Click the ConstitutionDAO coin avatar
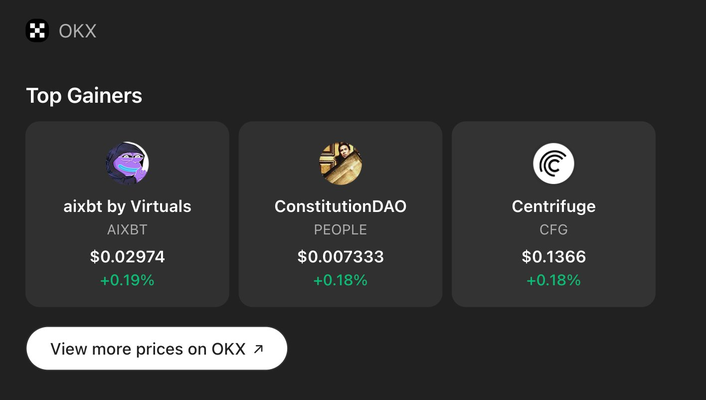The width and height of the screenshot is (706, 400). tap(340, 163)
